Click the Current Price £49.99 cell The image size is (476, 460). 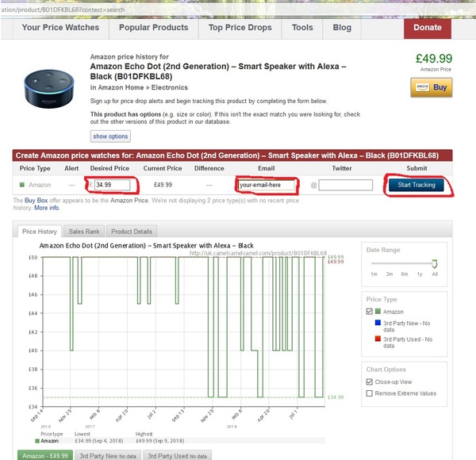163,185
